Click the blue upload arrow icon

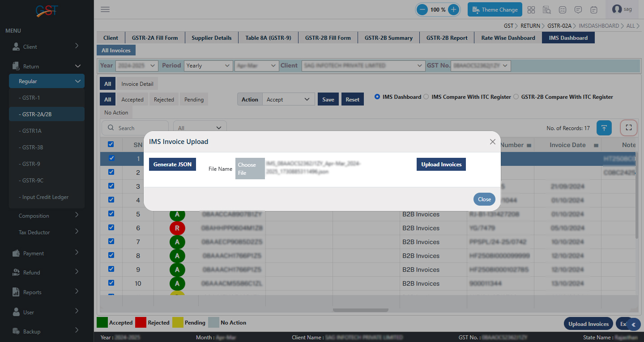click(604, 128)
